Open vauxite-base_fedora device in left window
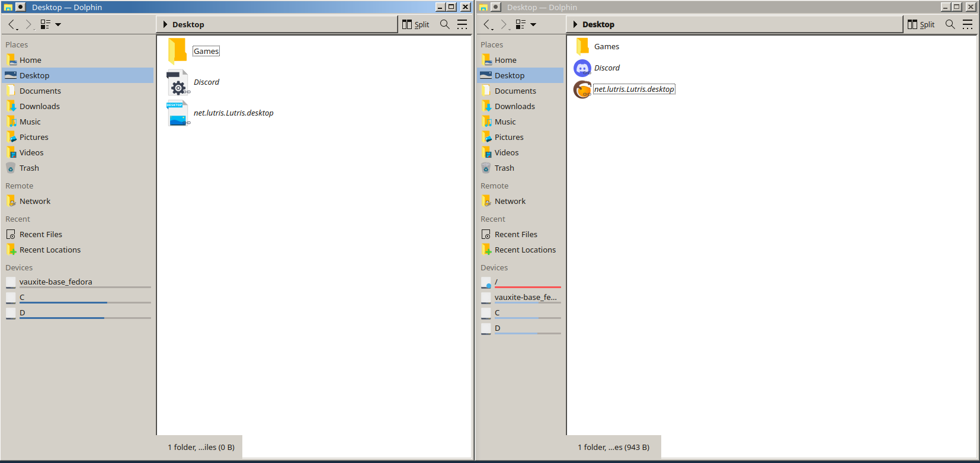The width and height of the screenshot is (980, 463). pyautogui.click(x=78, y=282)
